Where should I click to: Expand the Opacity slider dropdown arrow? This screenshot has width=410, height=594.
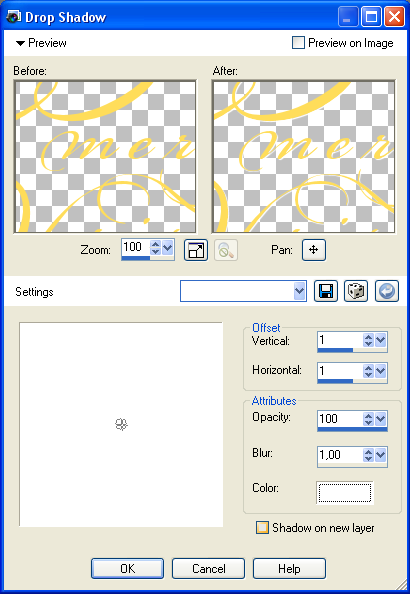[380, 419]
